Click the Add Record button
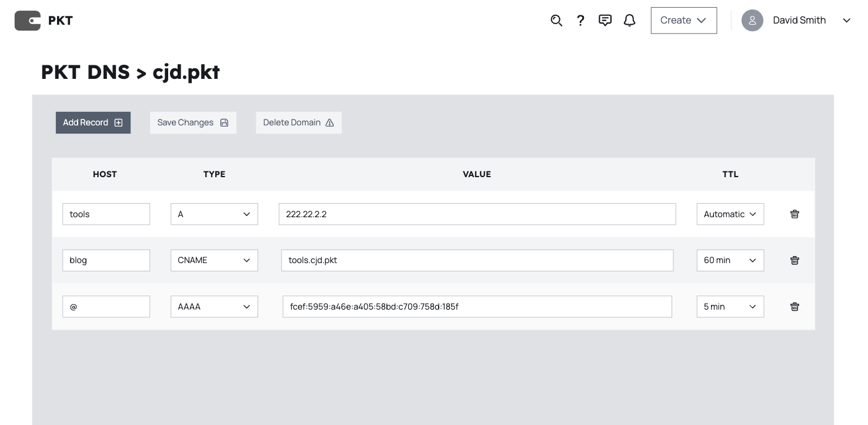 click(93, 122)
